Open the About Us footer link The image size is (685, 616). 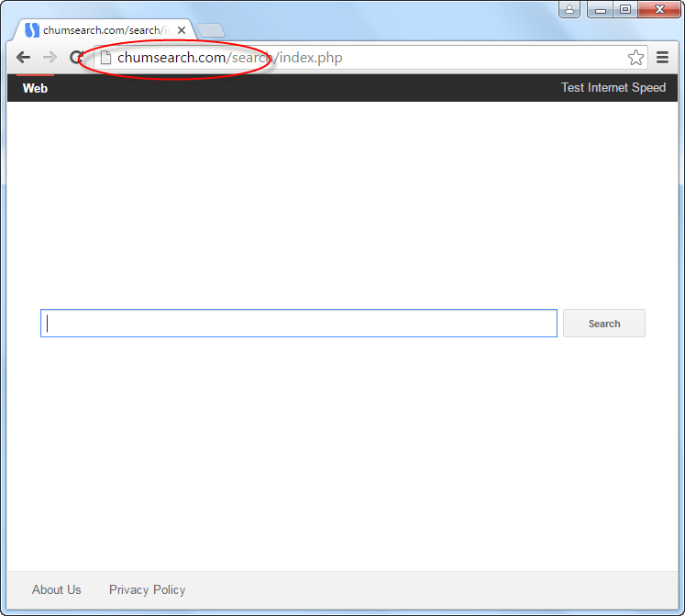coord(56,589)
